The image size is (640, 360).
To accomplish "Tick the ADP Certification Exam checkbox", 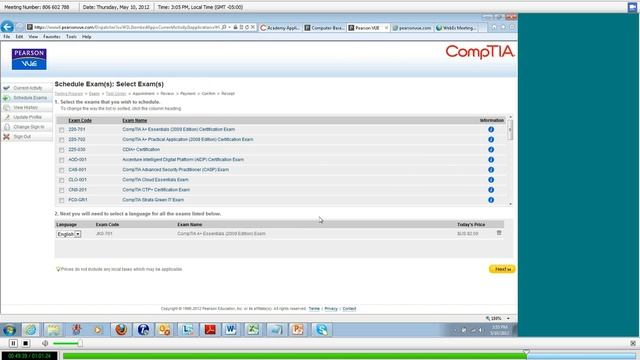I will [x=62, y=160].
